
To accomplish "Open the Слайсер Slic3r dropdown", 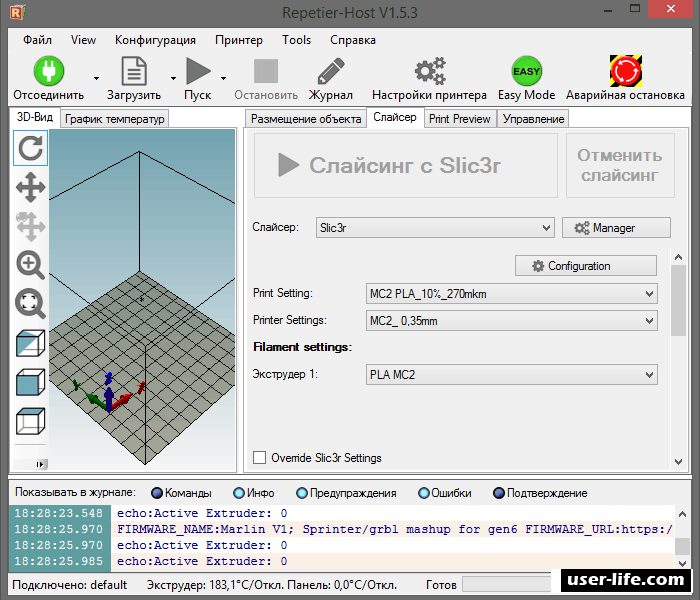I will click(435, 228).
